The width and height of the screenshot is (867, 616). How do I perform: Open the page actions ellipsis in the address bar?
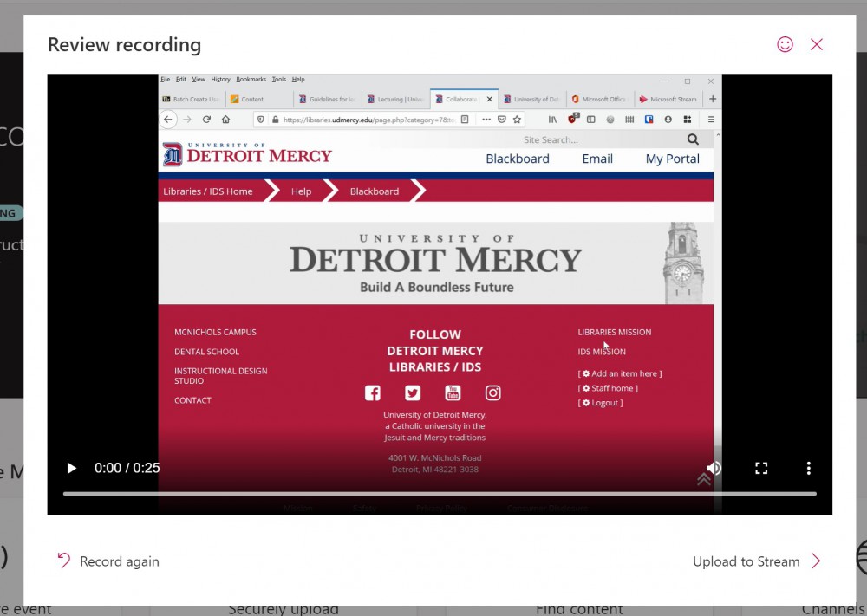tap(486, 119)
